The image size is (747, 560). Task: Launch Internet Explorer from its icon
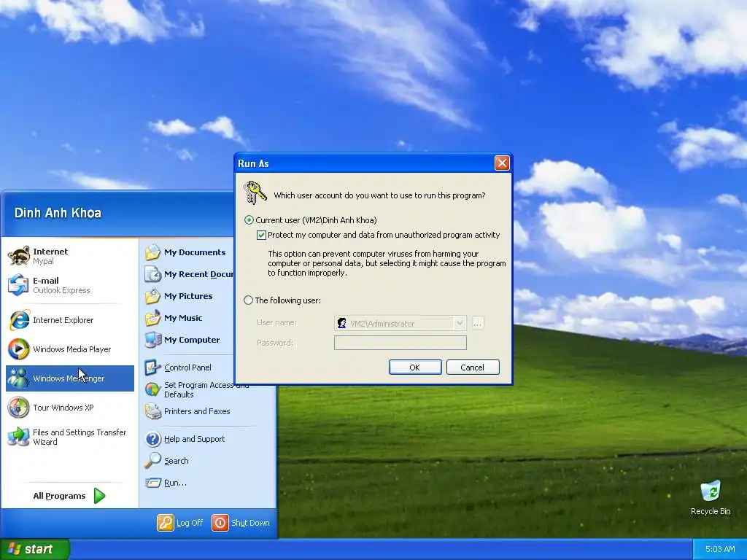click(18, 320)
